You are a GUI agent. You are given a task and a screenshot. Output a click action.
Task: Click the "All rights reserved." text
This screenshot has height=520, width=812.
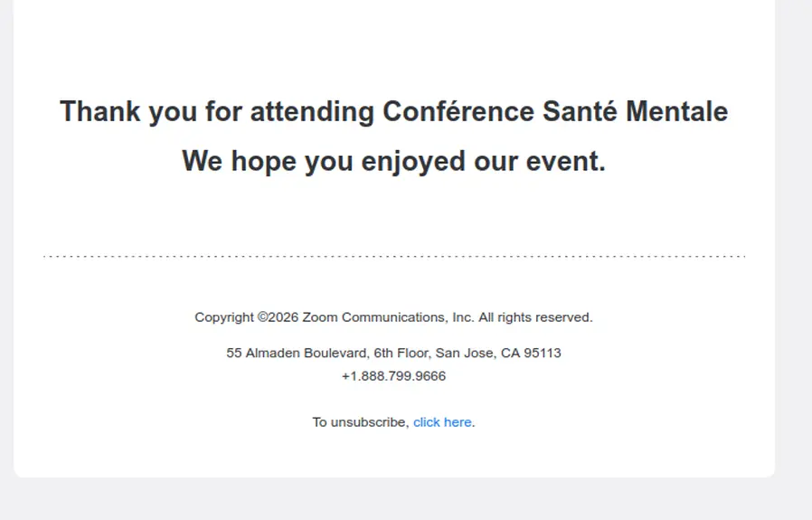535,317
